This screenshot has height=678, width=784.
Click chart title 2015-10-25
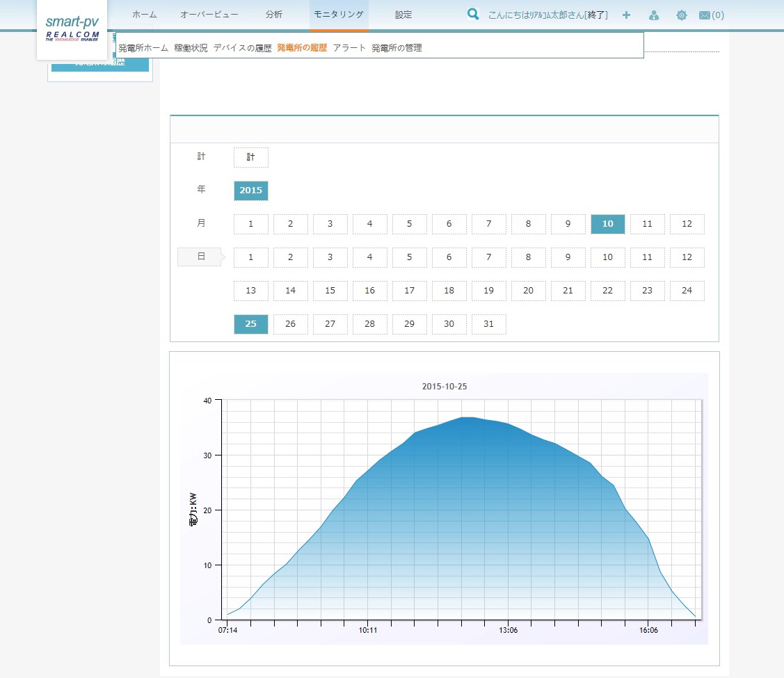[x=445, y=387]
